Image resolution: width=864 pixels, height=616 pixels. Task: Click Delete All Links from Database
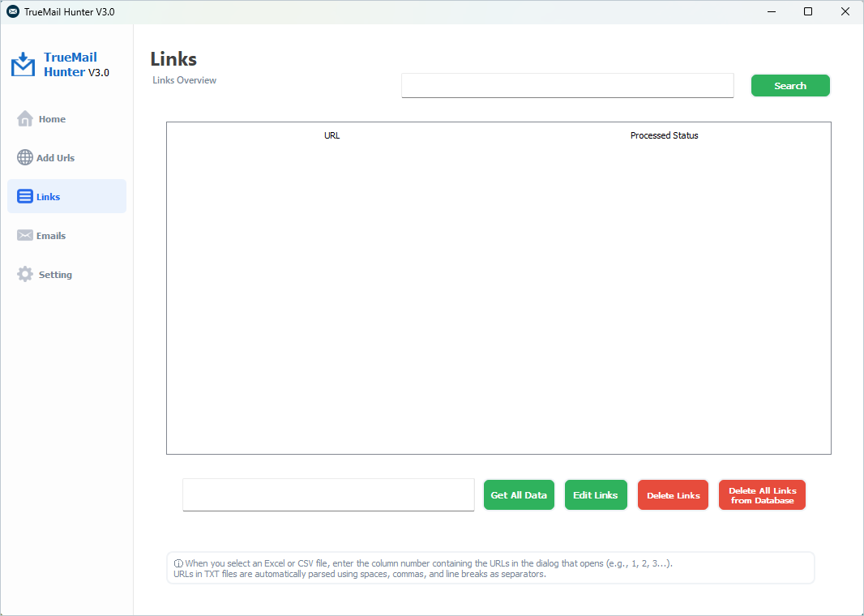pyautogui.click(x=762, y=494)
